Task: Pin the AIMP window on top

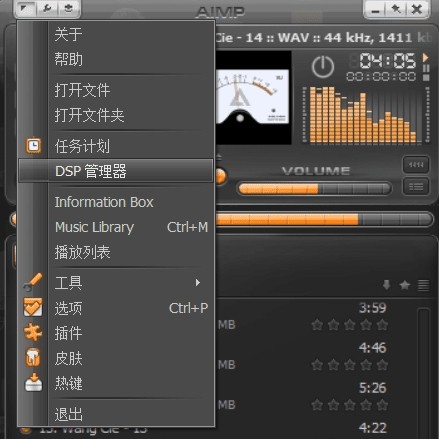Action: coord(396,9)
